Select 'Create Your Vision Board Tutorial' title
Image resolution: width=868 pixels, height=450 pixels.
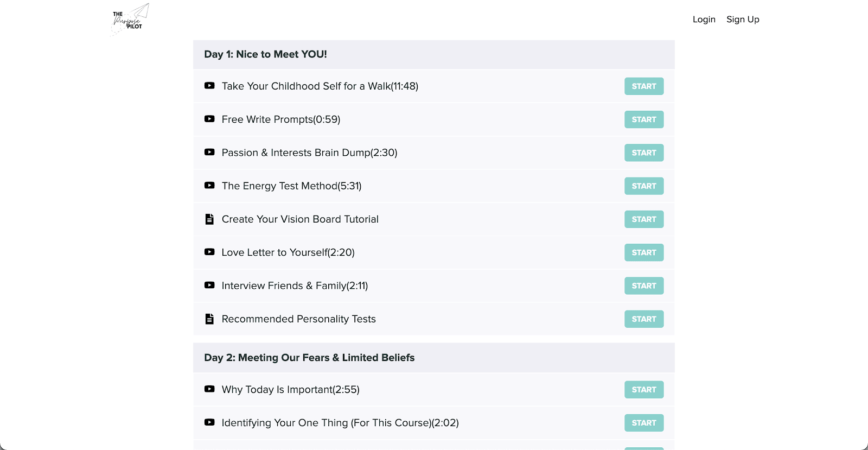click(x=300, y=219)
